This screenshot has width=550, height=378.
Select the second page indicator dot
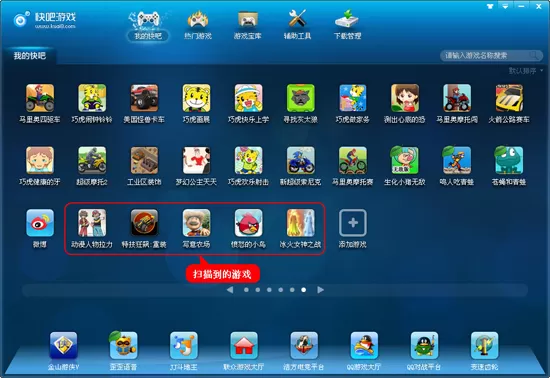[258, 290]
